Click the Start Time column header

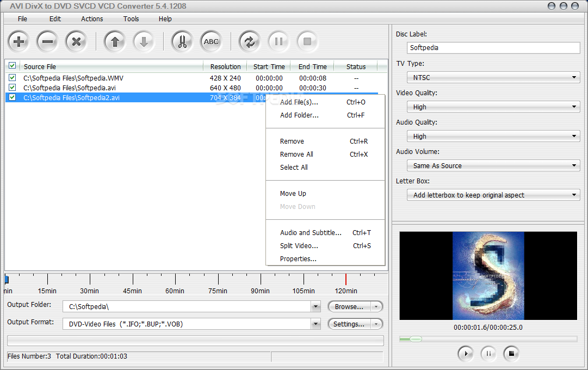(269, 66)
